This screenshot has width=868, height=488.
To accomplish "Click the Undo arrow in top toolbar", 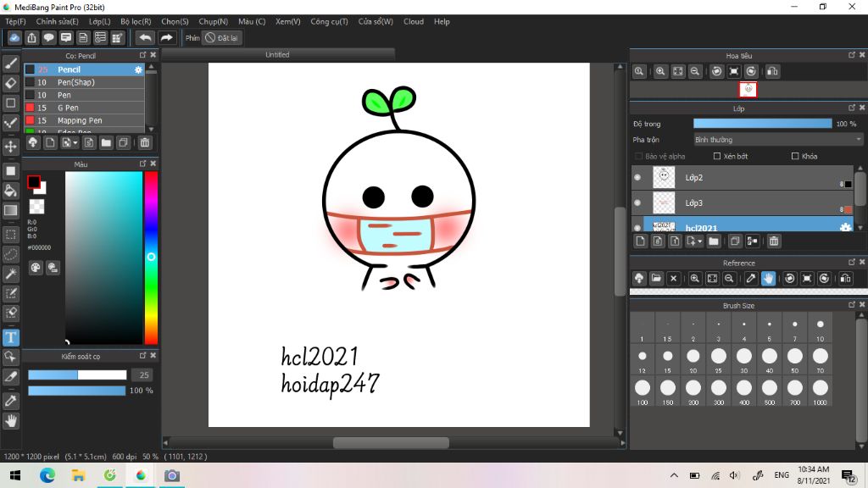I will 146,37.
